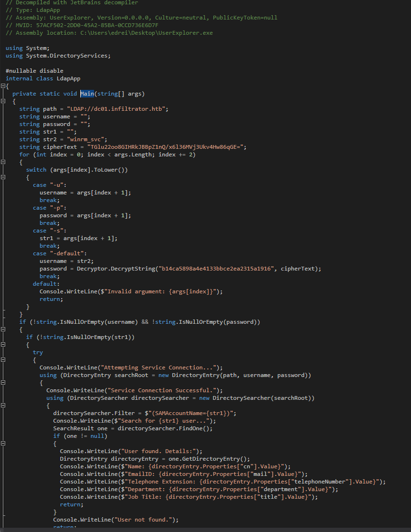
Task: Collapse the IsNullOrEmpty(str1) if block fold marker
Action: [3, 344]
